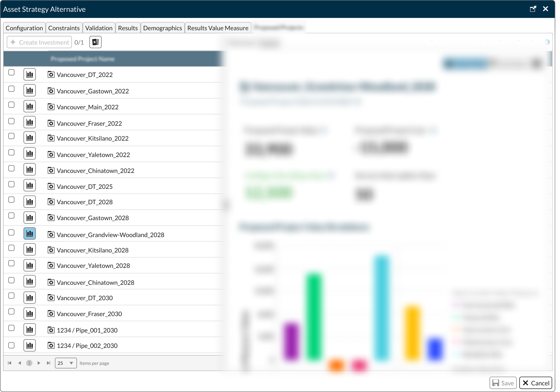
Task: Click highlighted chart icon for Vancouver_Grandview-Woodland_2028
Action: [x=30, y=234]
